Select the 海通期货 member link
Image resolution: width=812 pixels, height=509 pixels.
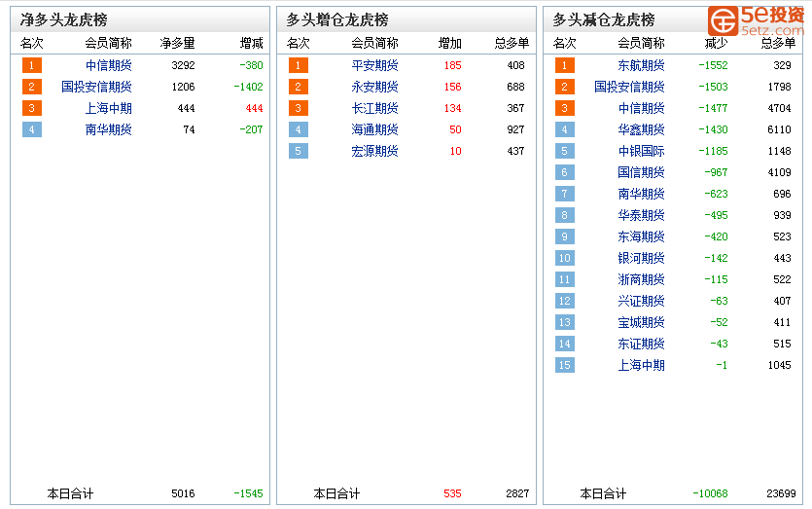(374, 129)
